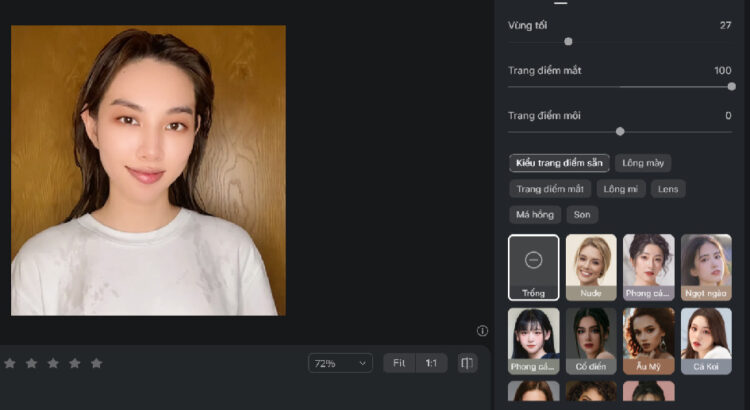This screenshot has height=410, width=750.
Task: Open the 72% zoom level dropdown
Action: 340,363
